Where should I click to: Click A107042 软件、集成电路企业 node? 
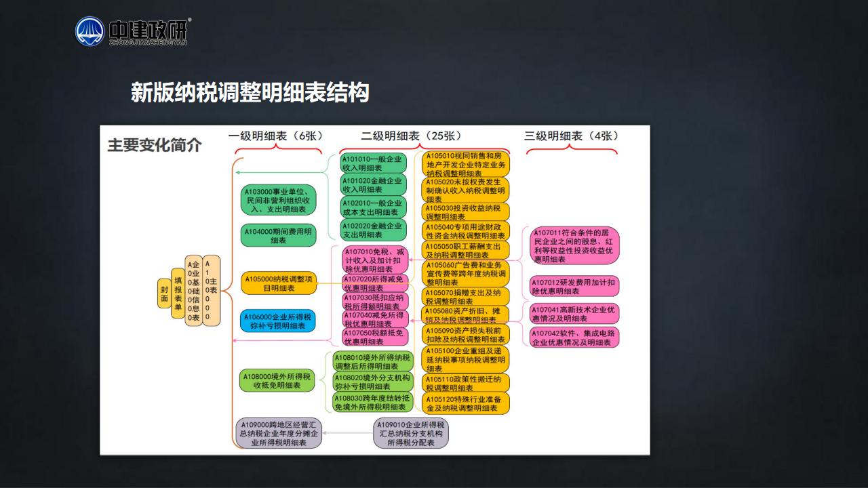[575, 338]
